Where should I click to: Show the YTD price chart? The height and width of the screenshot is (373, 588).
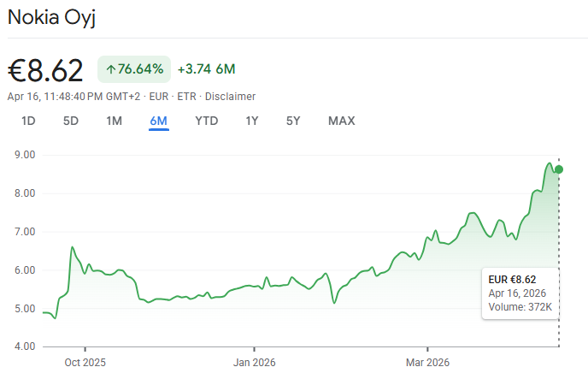pyautogui.click(x=207, y=121)
